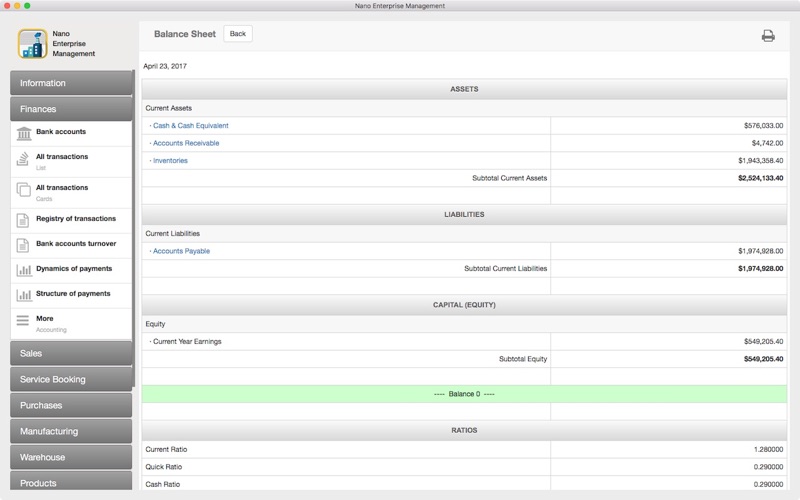Select All transactions Cards icon
The width and height of the screenshot is (800, 500).
23,190
